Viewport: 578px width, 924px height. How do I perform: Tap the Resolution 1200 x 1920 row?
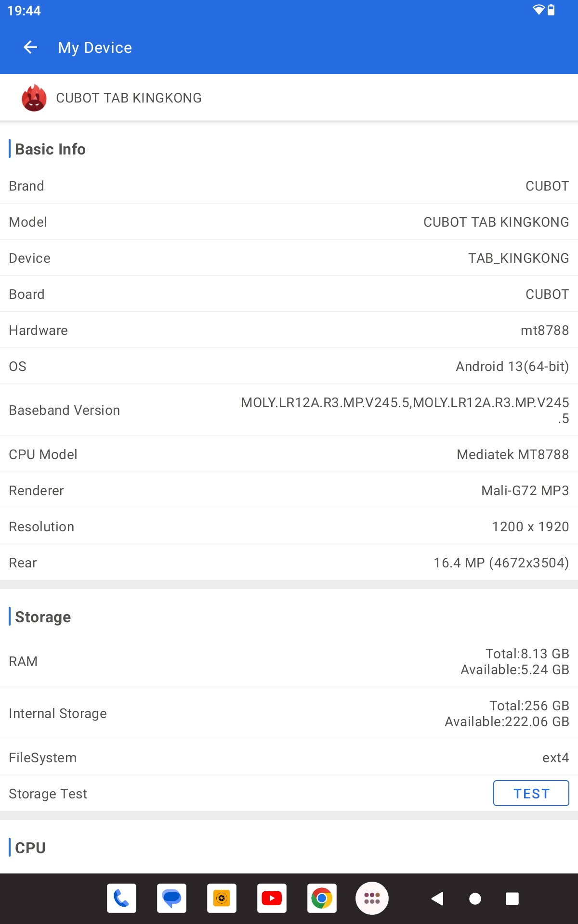tap(289, 526)
